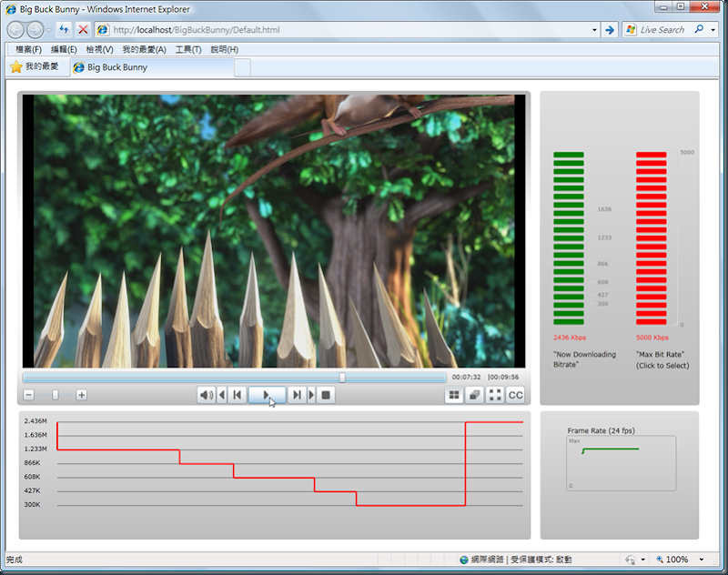Click the browser stop loading X button
The height and width of the screenshot is (575, 728).
coord(83,29)
